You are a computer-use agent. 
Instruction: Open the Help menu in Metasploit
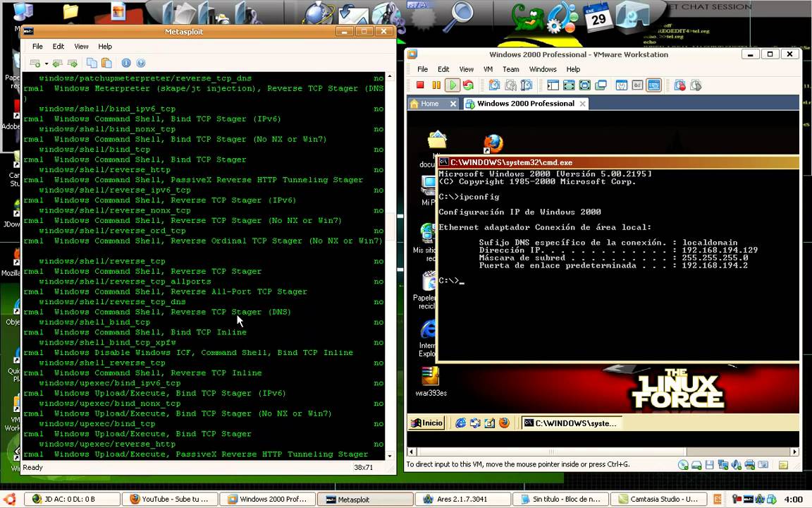point(105,46)
